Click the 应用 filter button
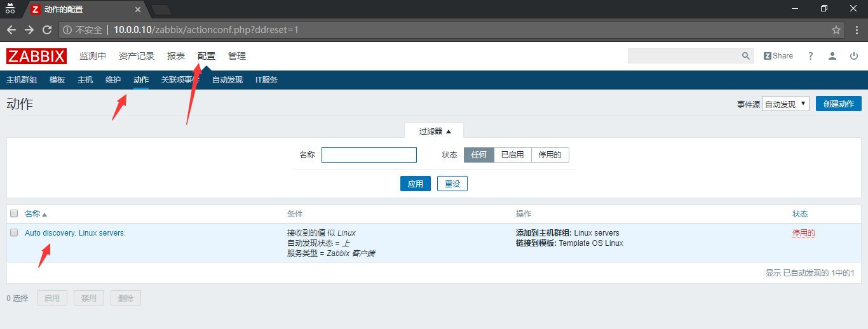Screen dimensions: 868x329 click(x=416, y=184)
